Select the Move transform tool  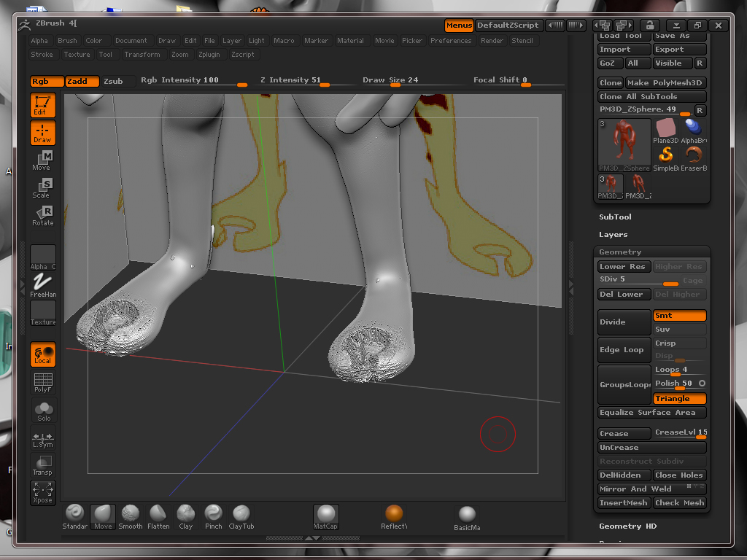click(43, 160)
